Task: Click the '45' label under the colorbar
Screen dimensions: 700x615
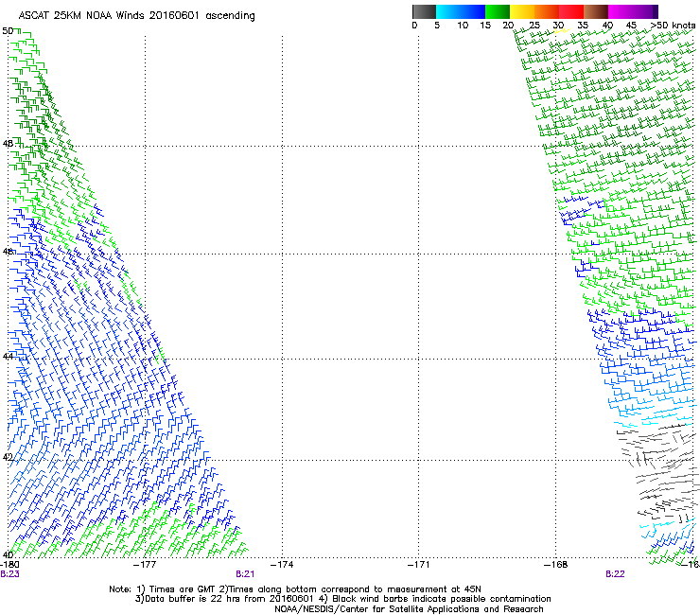Action: 631,26
